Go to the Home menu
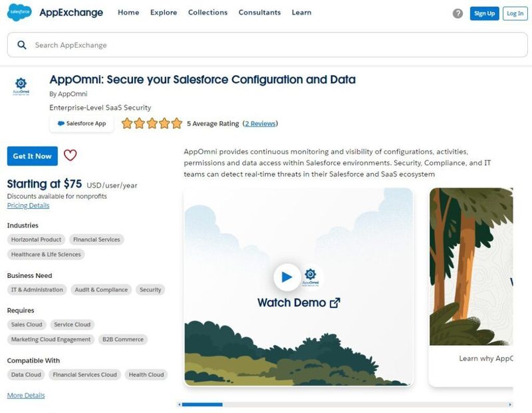The width and height of the screenshot is (532, 413). (128, 13)
